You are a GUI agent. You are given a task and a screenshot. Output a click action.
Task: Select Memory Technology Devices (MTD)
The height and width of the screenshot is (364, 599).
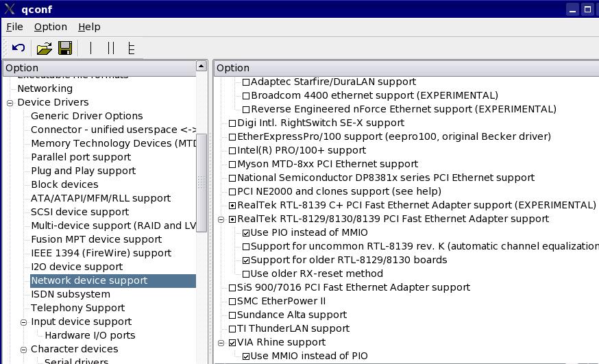(113, 144)
